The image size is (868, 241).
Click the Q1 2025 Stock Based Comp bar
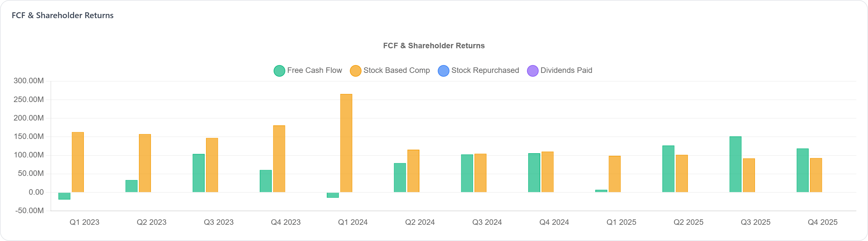tap(615, 174)
